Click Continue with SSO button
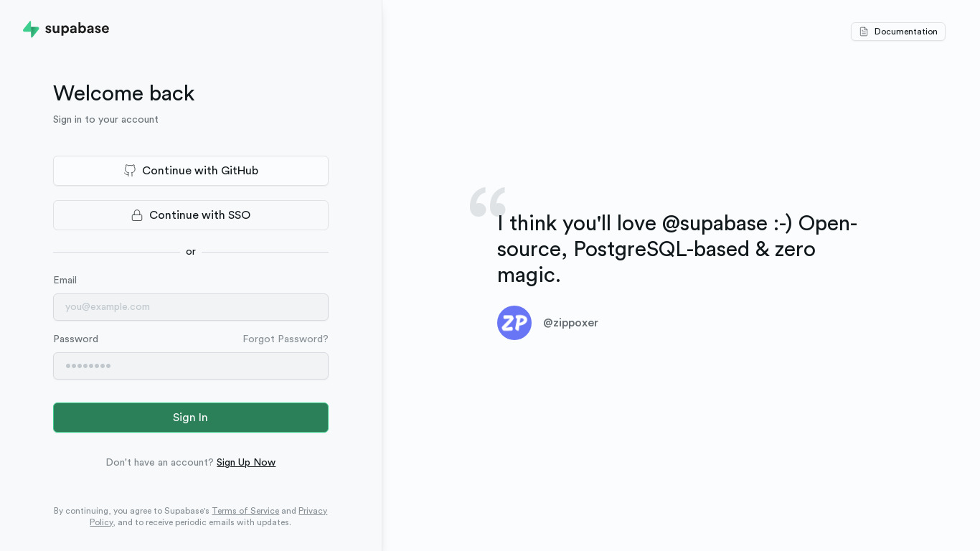The image size is (980, 551). pyautogui.click(x=191, y=215)
